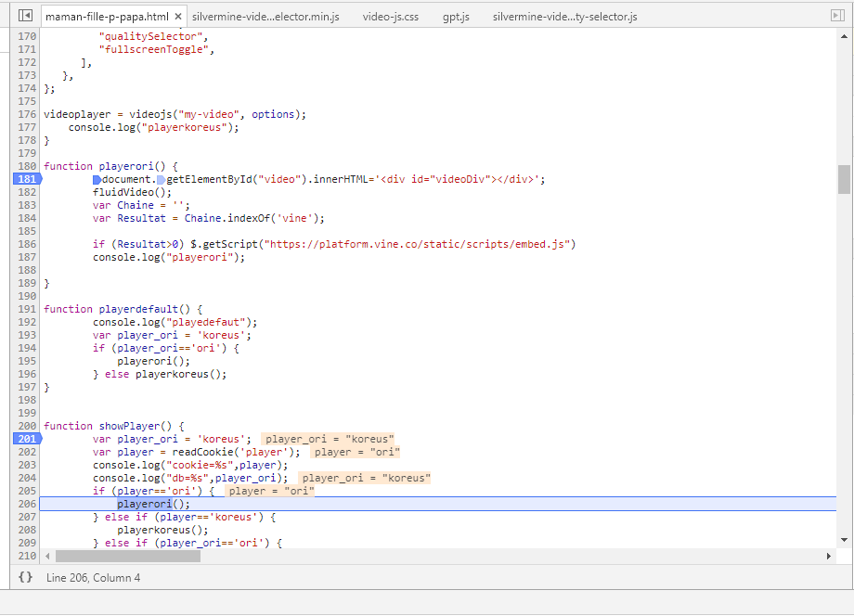
Task: Click the pretty print braces icon
Action: point(25,577)
